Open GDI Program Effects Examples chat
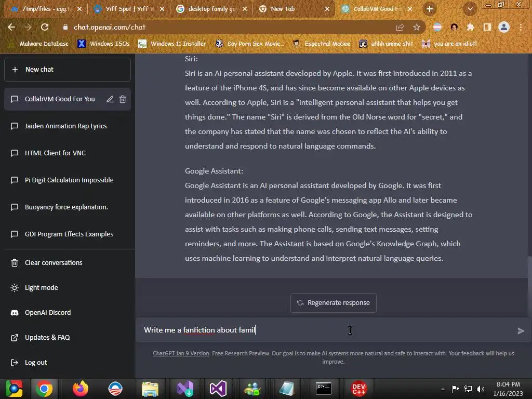The width and height of the screenshot is (532, 399). coord(68,234)
